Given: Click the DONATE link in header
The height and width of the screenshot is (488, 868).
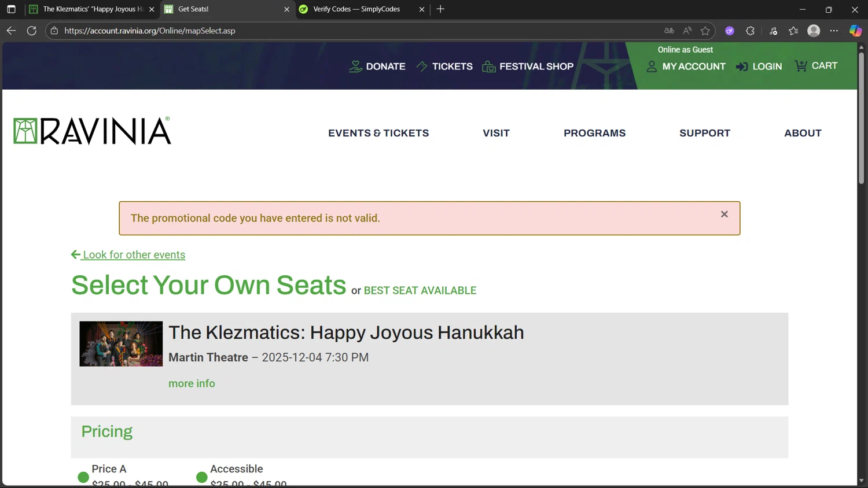Looking at the screenshot, I should tap(377, 66).
